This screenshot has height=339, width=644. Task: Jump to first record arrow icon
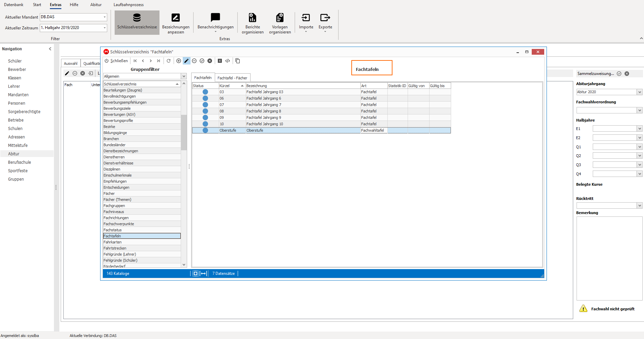click(135, 61)
